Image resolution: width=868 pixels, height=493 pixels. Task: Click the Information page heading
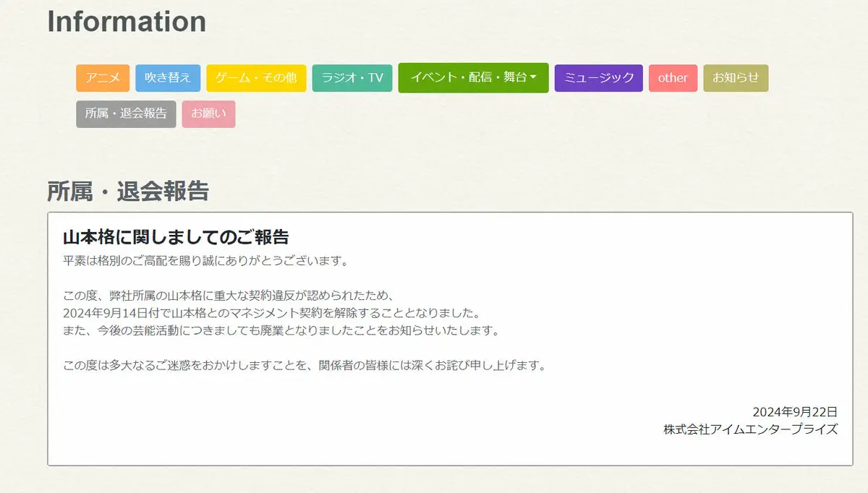point(126,22)
